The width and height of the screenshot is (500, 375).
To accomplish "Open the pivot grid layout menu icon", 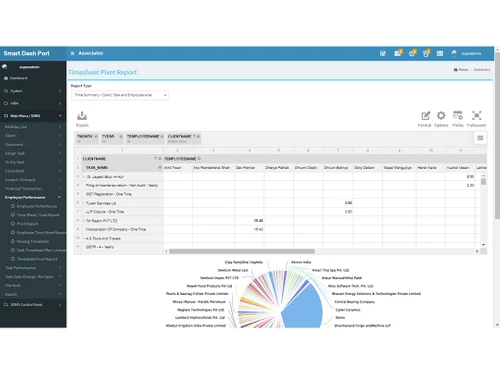I will (x=480, y=138).
